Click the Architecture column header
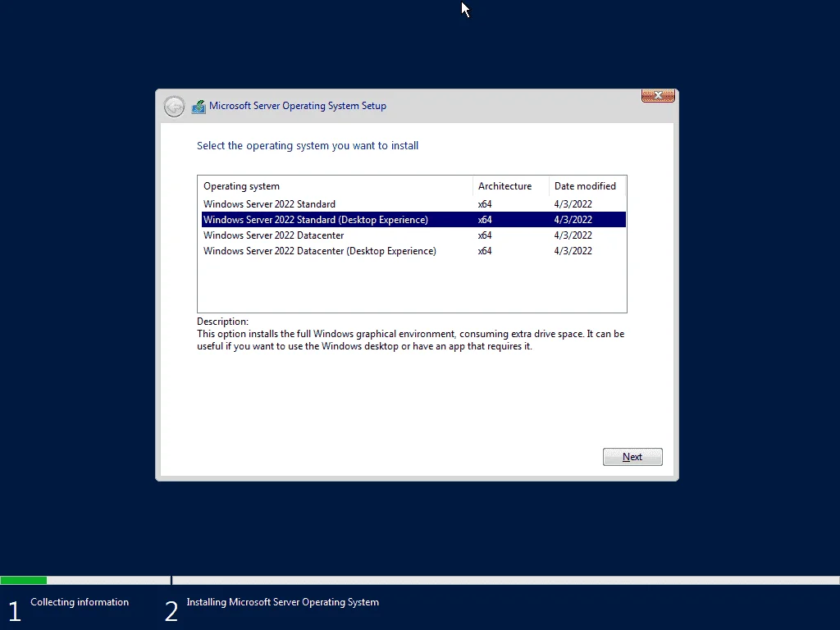 (x=511, y=186)
